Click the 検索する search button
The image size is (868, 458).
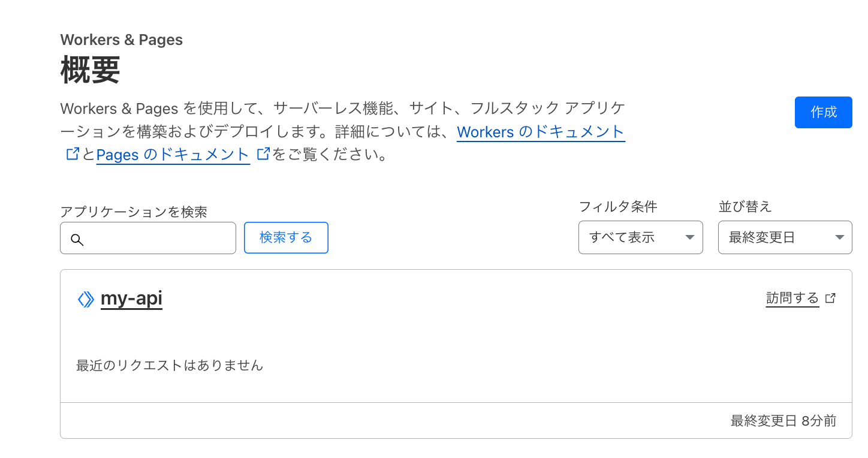tap(286, 237)
